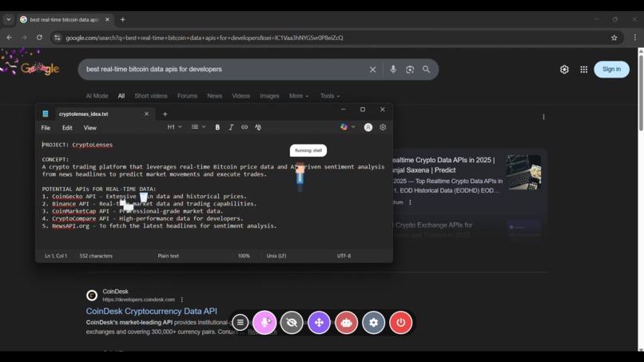Viewport: 644px width, 362px height.
Task: Switch to the Videos search tab
Action: (241, 96)
